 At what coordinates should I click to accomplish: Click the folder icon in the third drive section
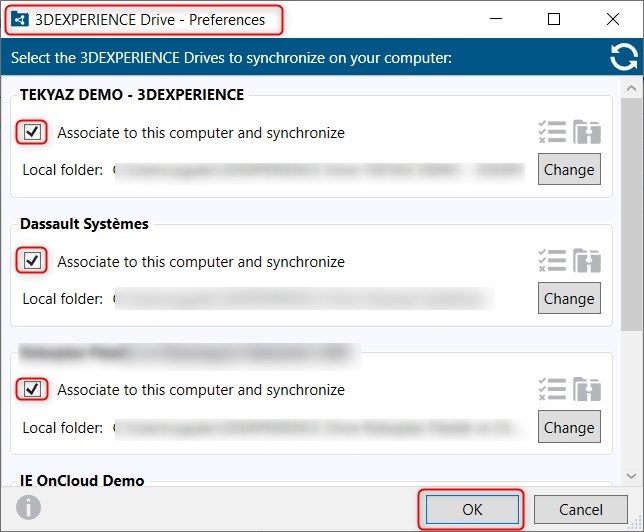point(587,389)
